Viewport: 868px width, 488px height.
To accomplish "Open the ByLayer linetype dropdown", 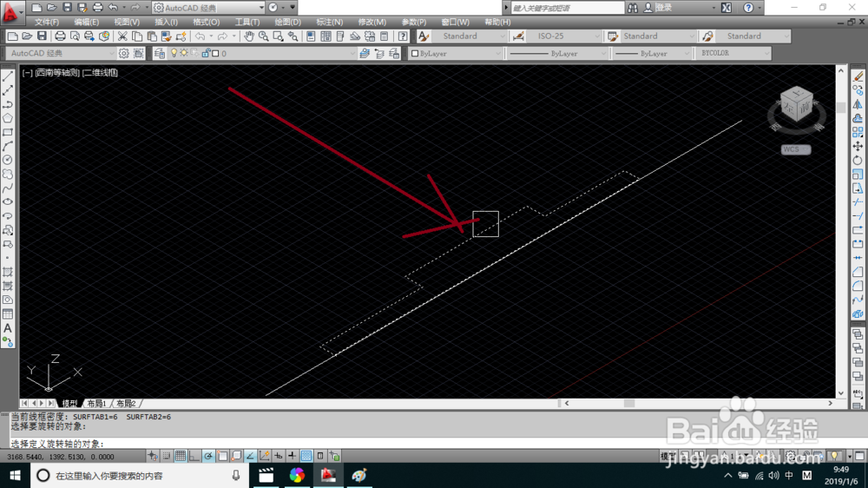I will 557,53.
